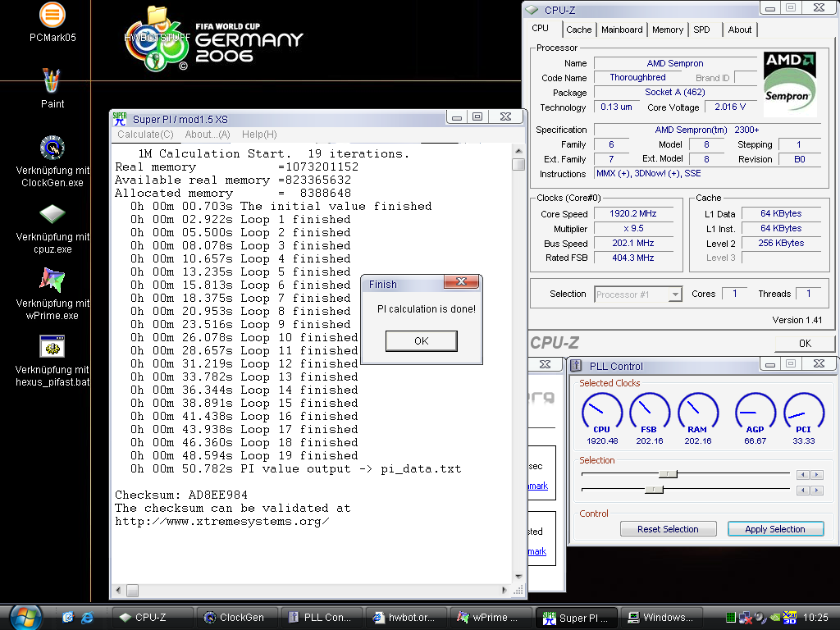Click Super PI horizontal scrollbar left arrow

coord(118,591)
